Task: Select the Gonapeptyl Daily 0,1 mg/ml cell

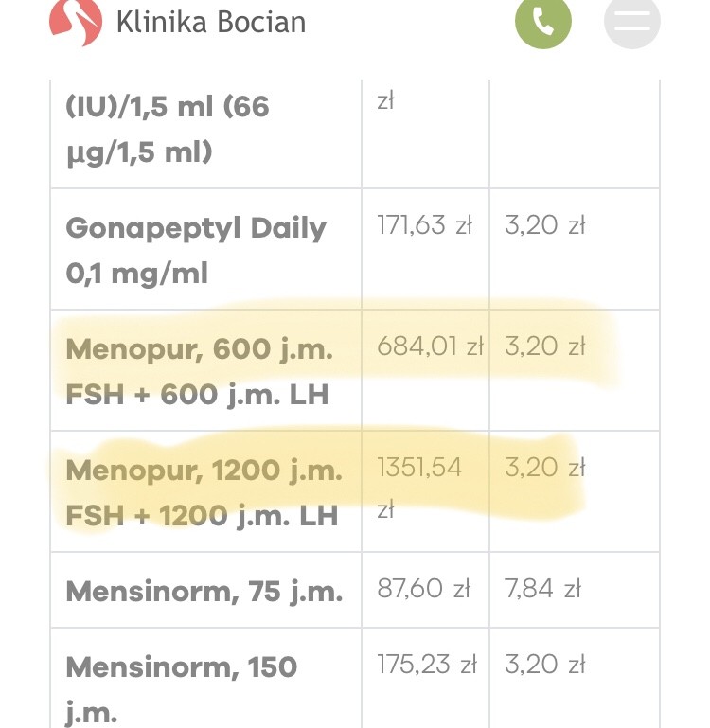Action: (x=195, y=250)
